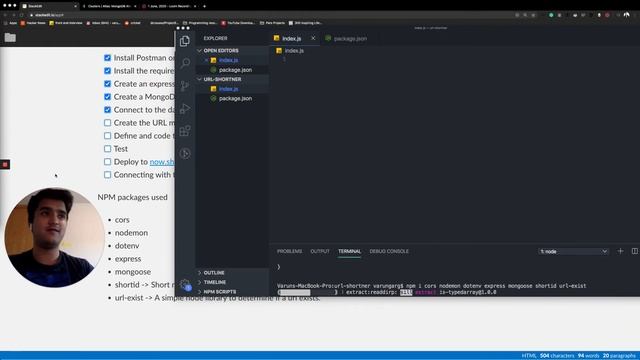Open the YouTube Download bookmark

(x=238, y=23)
